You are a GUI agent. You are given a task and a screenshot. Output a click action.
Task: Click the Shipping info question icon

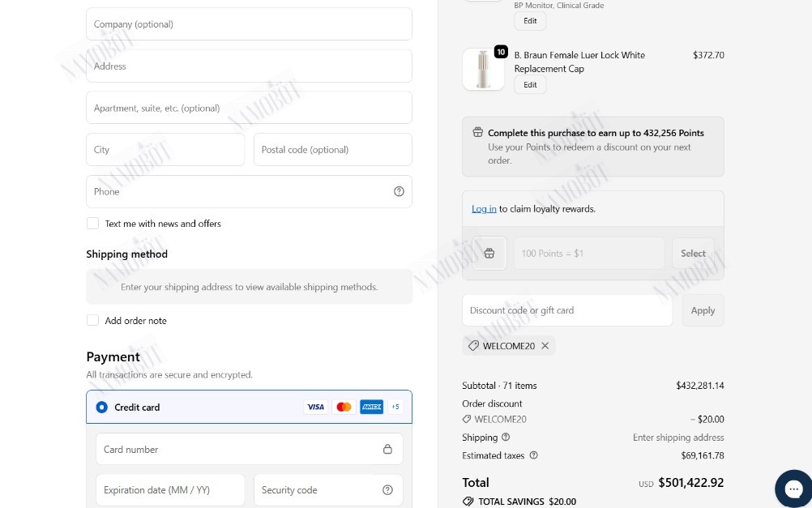coord(506,437)
